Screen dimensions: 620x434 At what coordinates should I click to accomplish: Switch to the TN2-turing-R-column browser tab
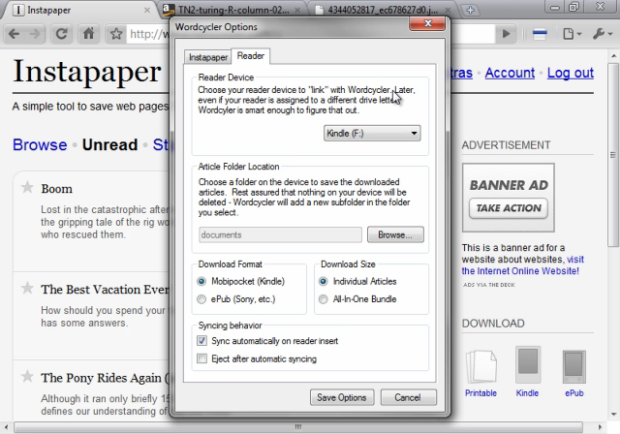[x=232, y=10]
